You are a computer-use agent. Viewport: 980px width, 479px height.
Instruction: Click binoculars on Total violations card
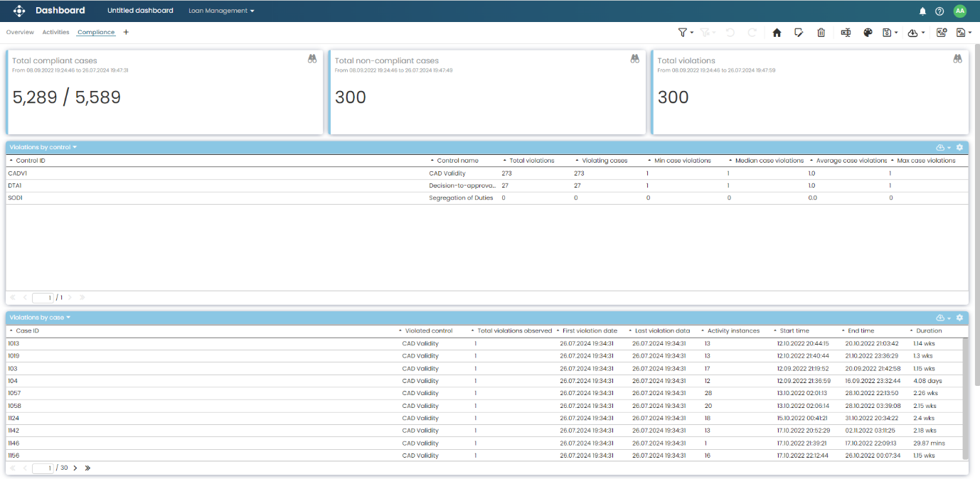957,59
